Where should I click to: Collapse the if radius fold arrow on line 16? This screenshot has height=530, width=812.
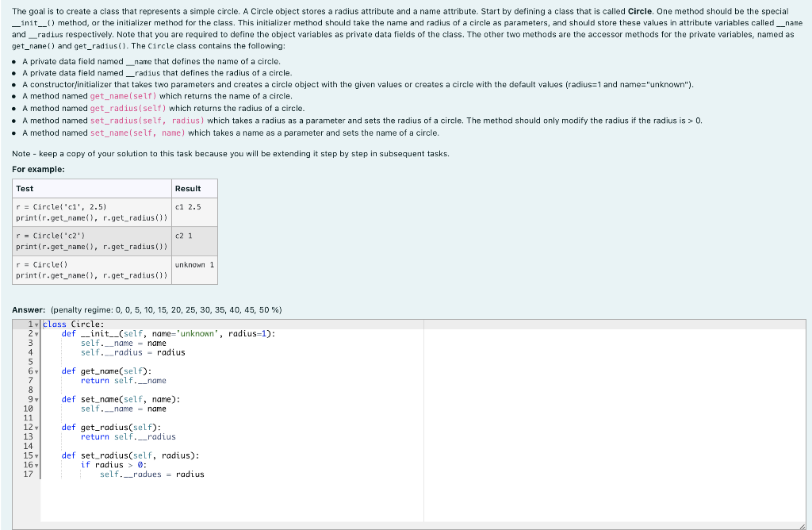36,465
